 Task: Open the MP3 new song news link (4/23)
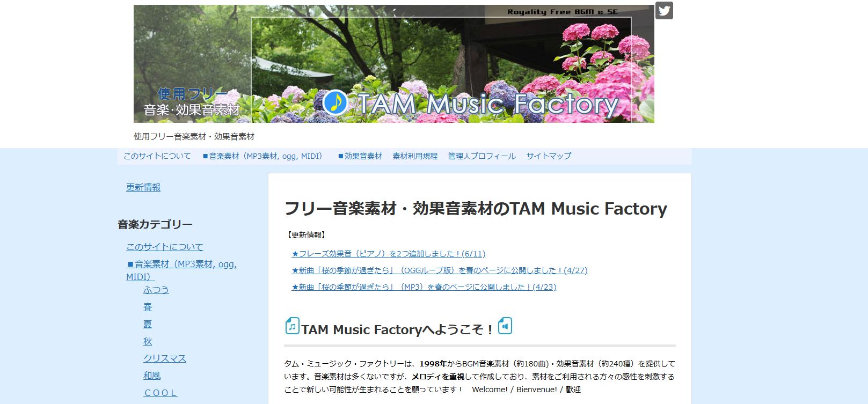tap(424, 287)
